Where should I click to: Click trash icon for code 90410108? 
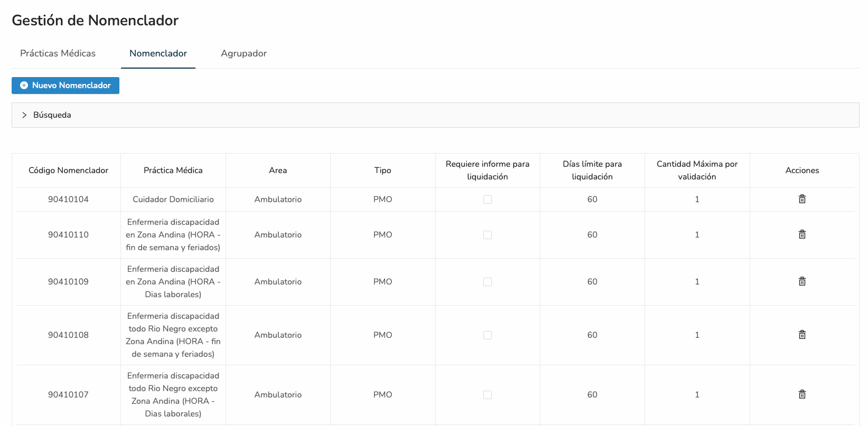(802, 335)
